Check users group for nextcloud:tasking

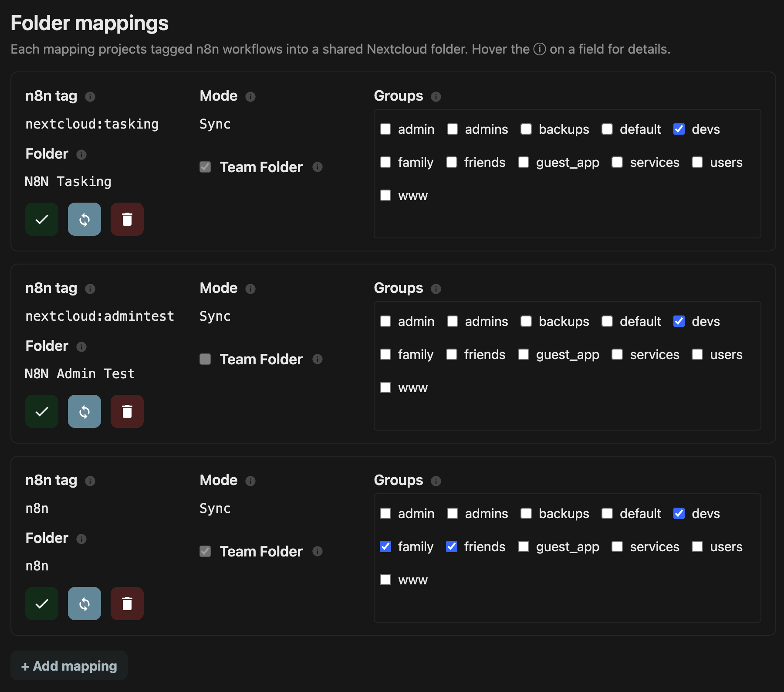[697, 162]
